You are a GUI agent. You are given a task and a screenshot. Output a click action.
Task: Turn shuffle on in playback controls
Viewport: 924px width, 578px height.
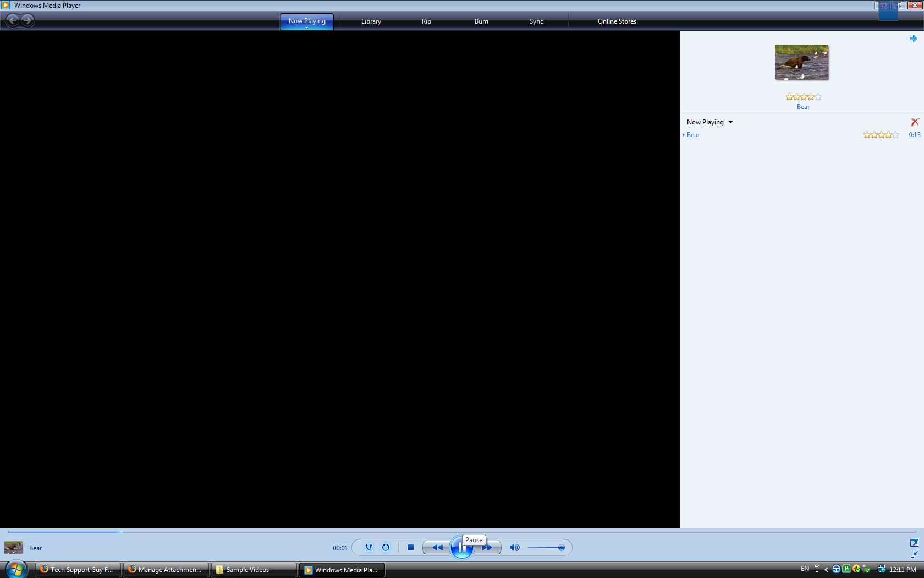pos(369,548)
